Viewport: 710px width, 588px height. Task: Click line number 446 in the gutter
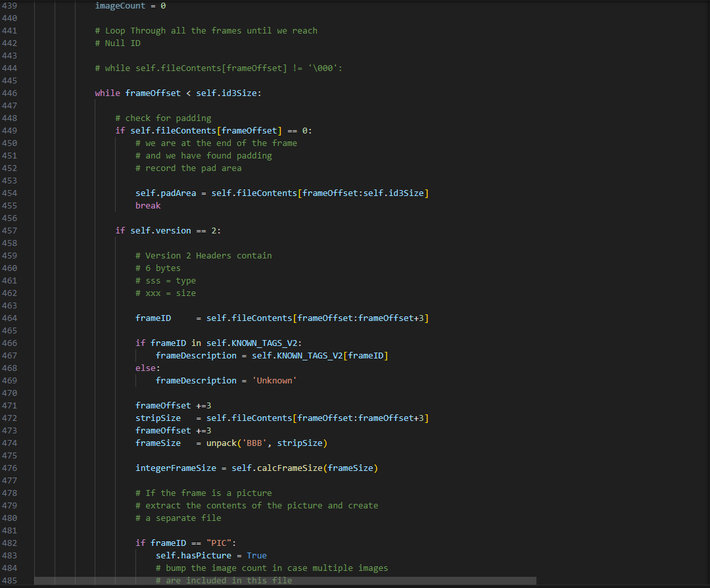[x=10, y=93]
